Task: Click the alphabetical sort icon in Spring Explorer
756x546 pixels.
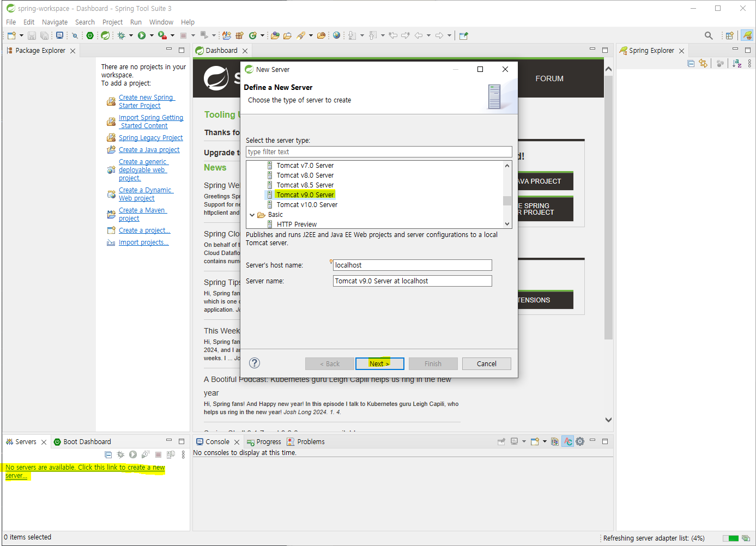Action: point(737,63)
